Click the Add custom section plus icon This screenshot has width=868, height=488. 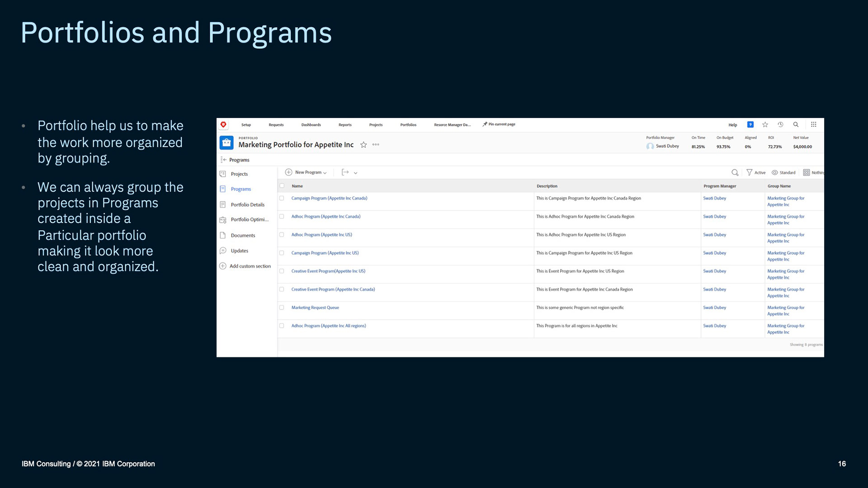(222, 266)
